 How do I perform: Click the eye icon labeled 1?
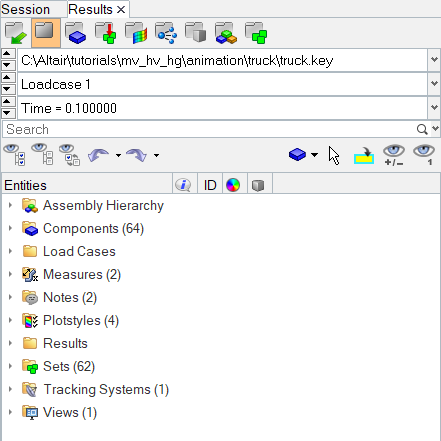[424, 155]
